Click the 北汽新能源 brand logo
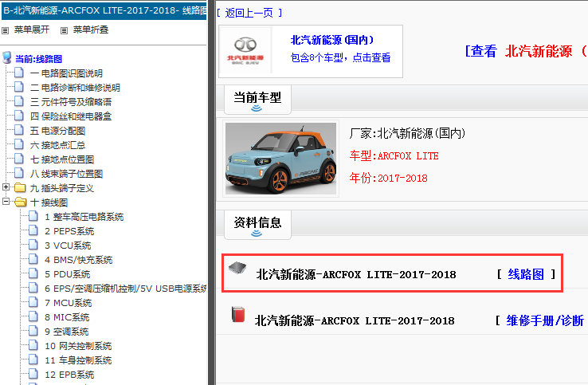588x385 pixels. 245,51
